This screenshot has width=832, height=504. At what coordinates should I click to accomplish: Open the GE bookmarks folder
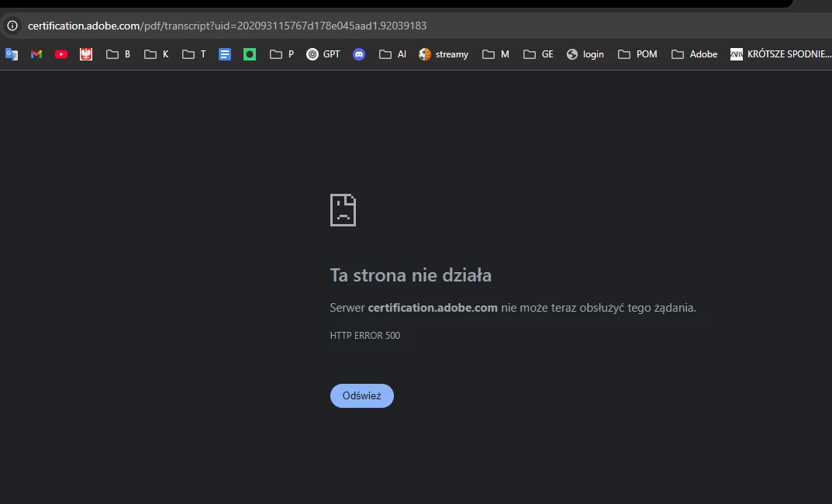coord(538,54)
